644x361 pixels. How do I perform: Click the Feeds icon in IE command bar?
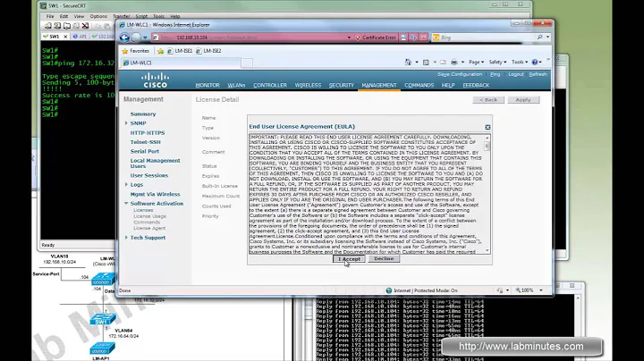[x=426, y=63]
